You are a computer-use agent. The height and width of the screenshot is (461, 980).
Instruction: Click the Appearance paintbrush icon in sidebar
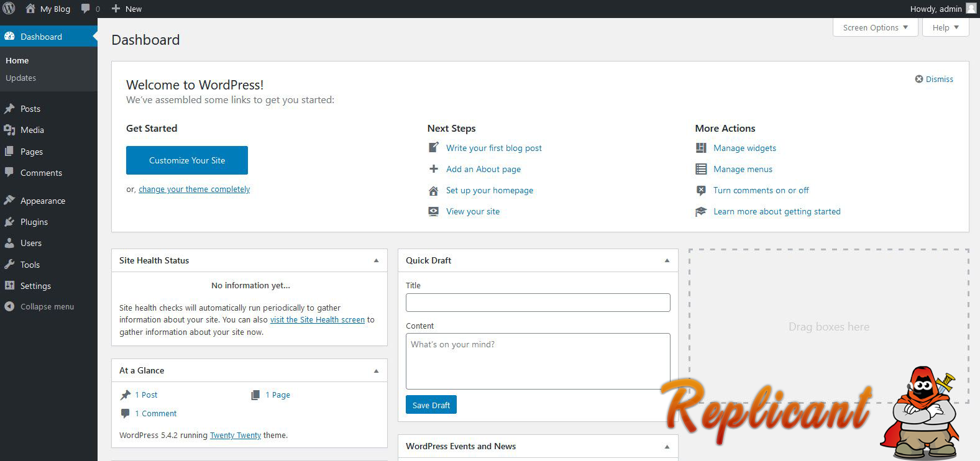click(9, 201)
